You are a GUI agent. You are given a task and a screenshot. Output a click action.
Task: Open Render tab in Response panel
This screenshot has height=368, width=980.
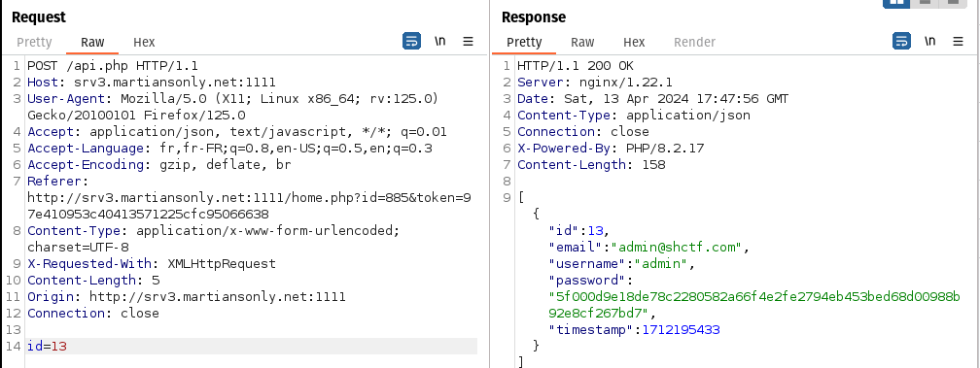pos(694,43)
